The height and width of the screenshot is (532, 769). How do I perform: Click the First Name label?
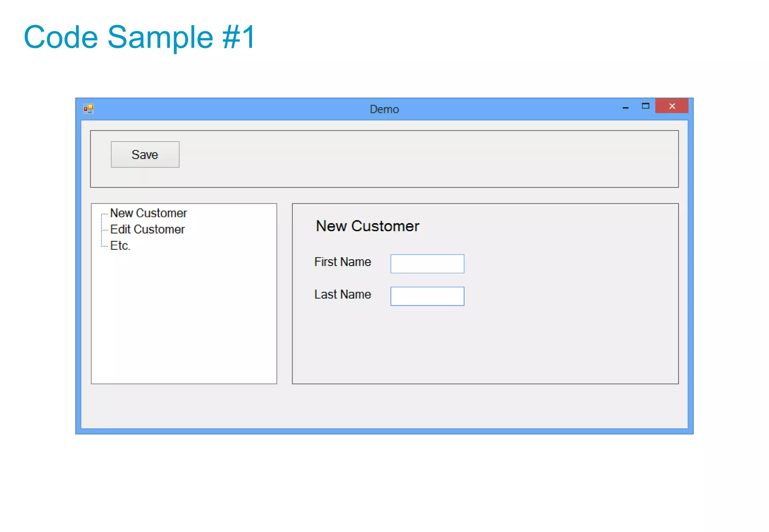tap(342, 262)
